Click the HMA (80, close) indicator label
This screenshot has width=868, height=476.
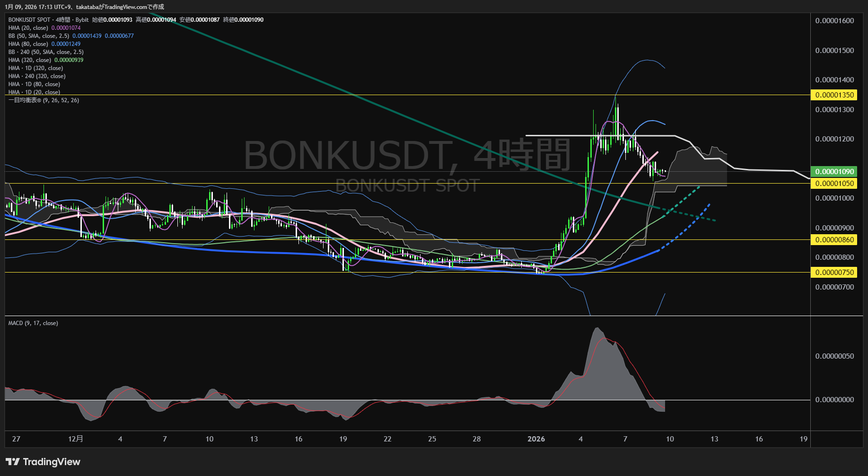pos(28,44)
